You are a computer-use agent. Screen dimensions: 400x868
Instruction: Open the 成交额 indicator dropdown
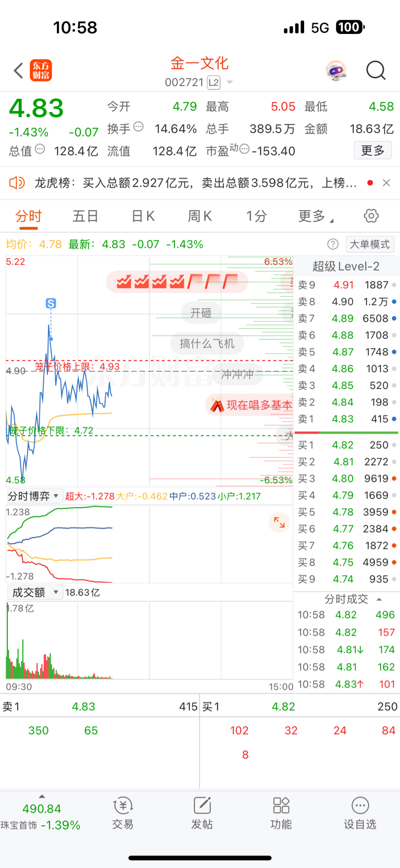(34, 592)
